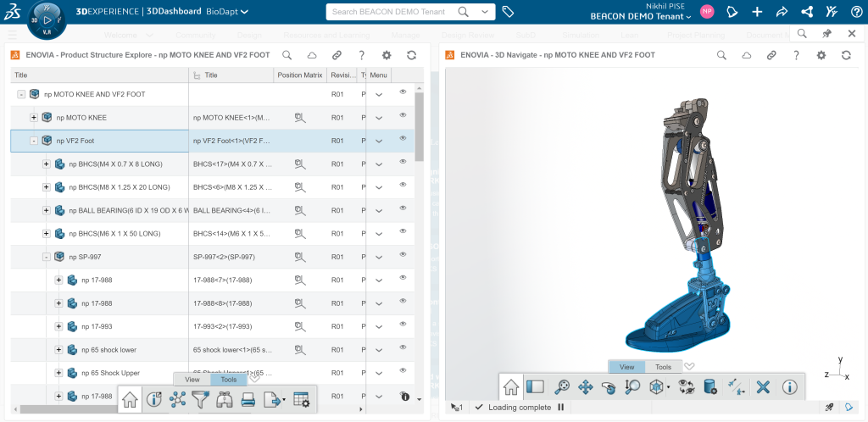This screenshot has height=422, width=868.
Task: Expand the np MOTO KNEE node
Action: pos(34,118)
